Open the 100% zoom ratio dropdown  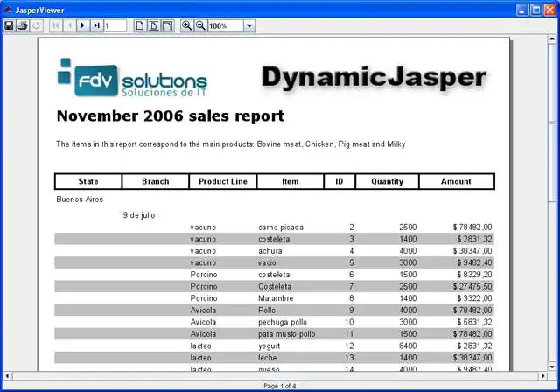[x=249, y=25]
